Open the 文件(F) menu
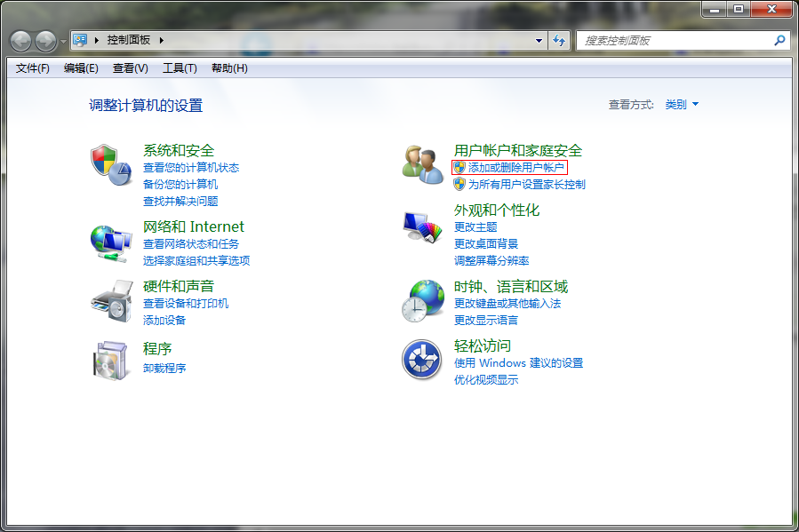799x532 pixels. point(33,68)
